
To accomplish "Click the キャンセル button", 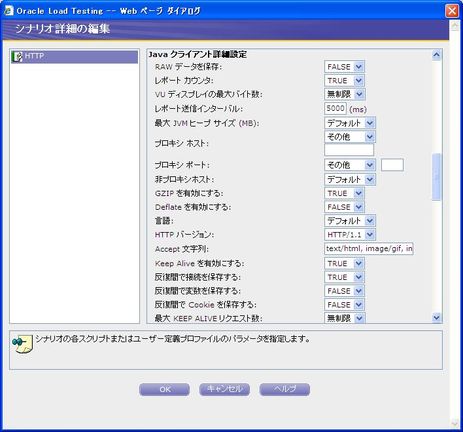I will (x=224, y=389).
